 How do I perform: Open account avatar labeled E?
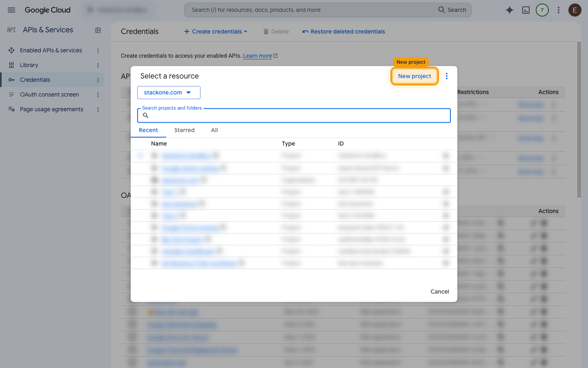pyautogui.click(x=575, y=10)
